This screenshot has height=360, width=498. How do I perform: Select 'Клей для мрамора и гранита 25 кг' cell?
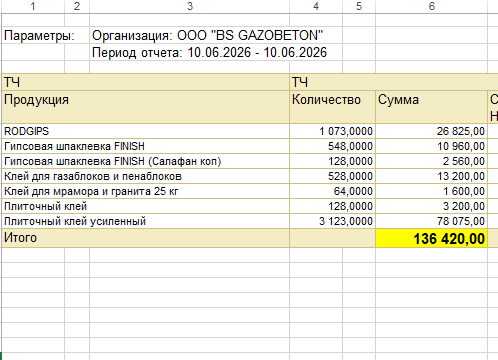(x=146, y=191)
